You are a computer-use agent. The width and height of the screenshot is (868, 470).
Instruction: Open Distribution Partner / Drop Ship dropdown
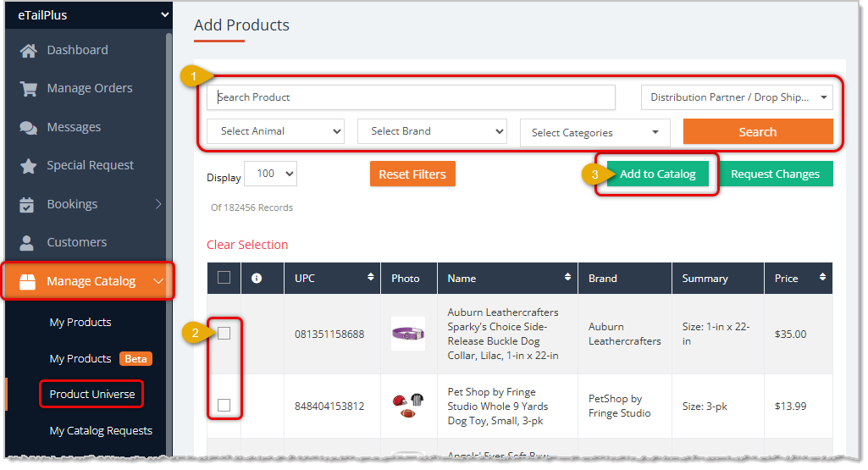(x=737, y=97)
